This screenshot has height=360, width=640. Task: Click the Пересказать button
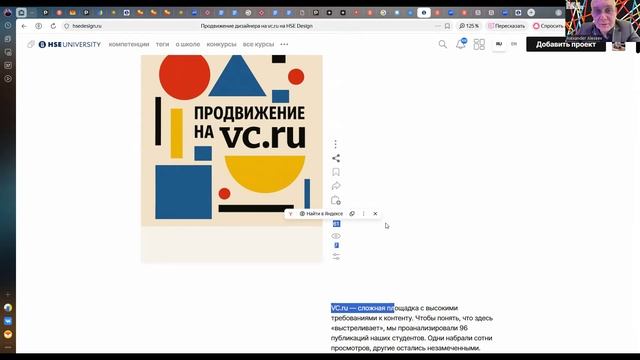coord(506,26)
